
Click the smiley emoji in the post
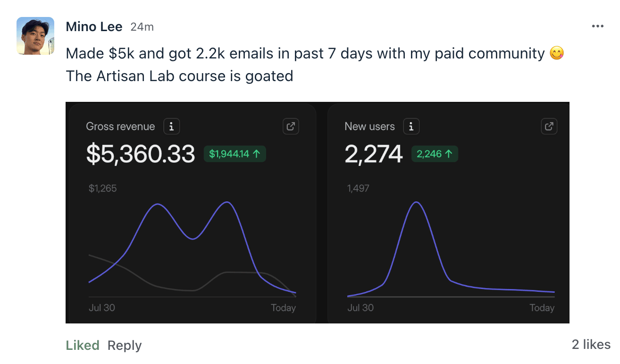pyautogui.click(x=557, y=54)
